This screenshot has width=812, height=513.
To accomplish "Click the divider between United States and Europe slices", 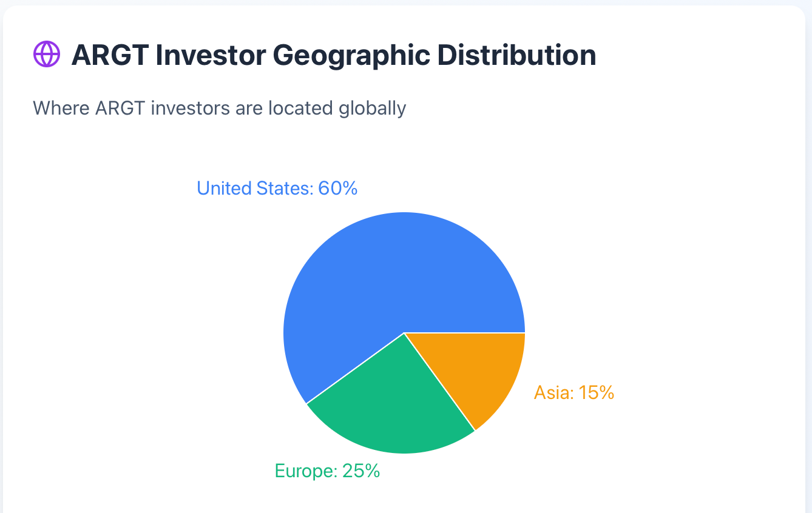I will click(355, 368).
